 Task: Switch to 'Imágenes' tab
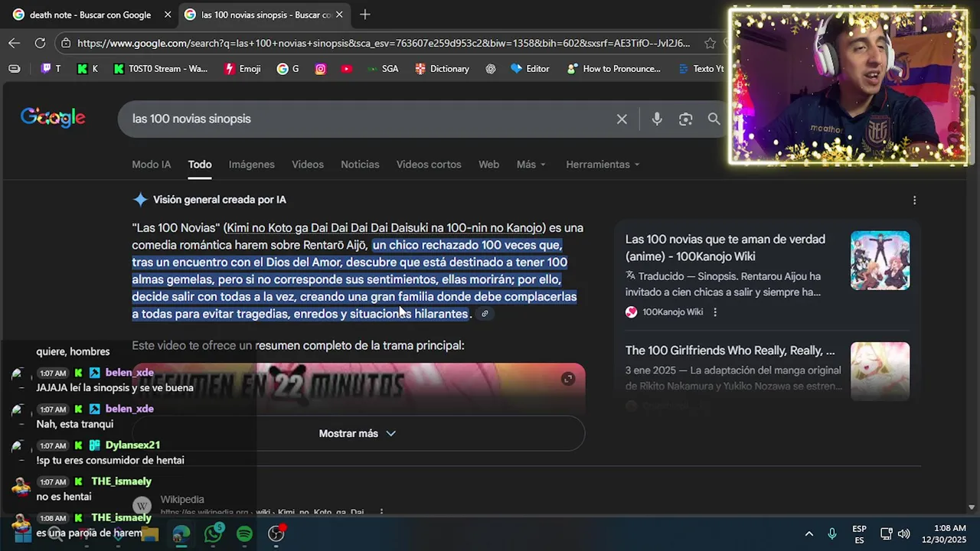(251, 165)
